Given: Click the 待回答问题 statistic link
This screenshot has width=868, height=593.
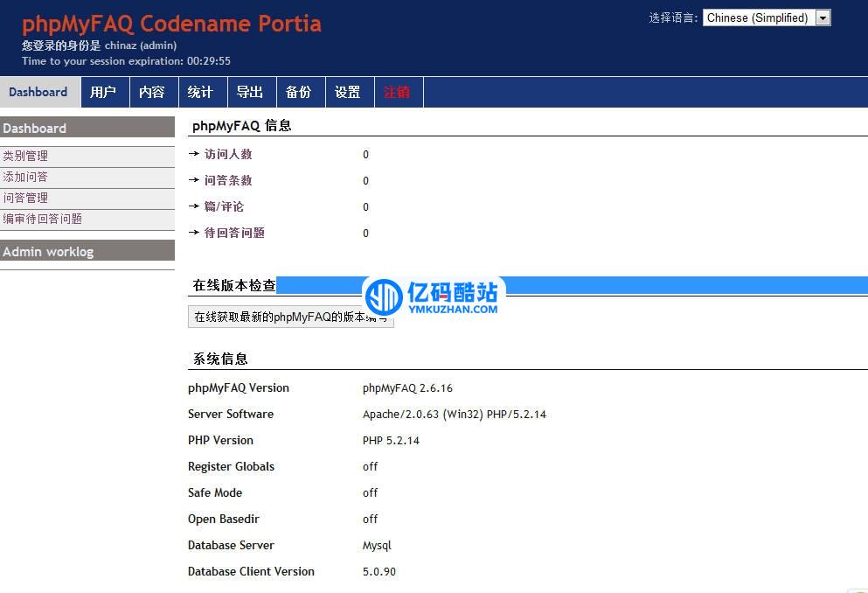Looking at the screenshot, I should point(234,233).
